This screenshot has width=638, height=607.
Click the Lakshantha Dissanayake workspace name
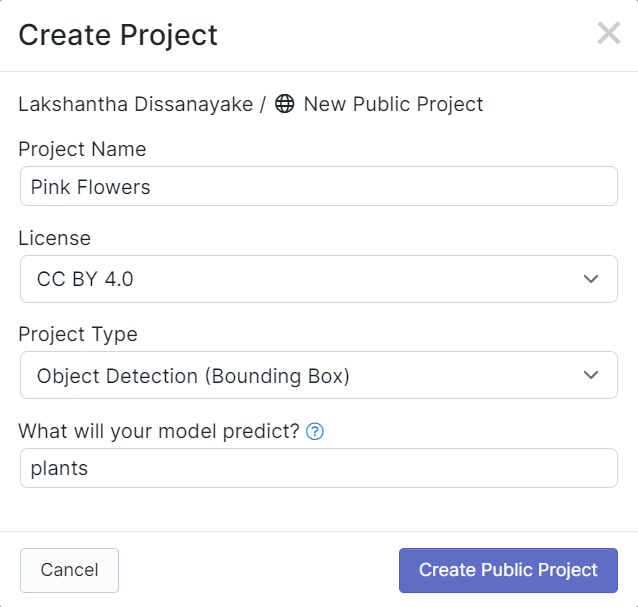tap(136, 104)
